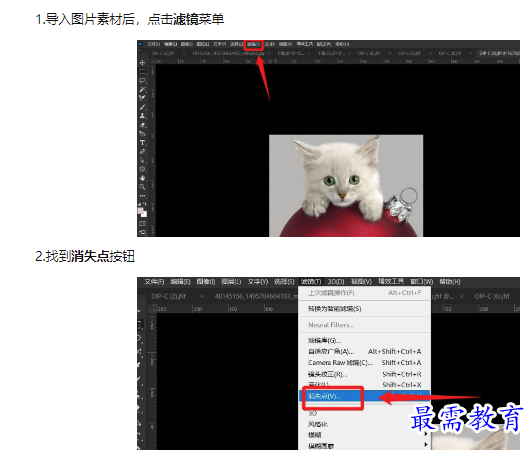Select the Ellipse shape tool in first screenshot
The height and width of the screenshot is (450, 532).
142,169
